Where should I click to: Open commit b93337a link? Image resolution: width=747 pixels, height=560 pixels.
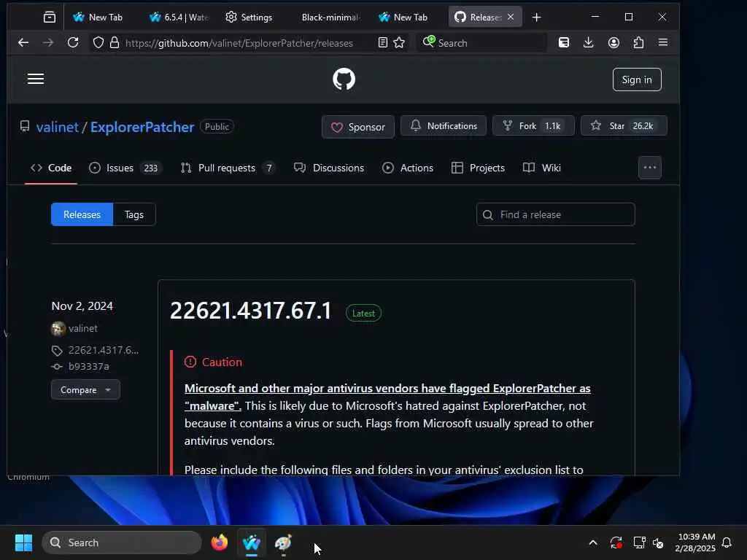[88, 367]
